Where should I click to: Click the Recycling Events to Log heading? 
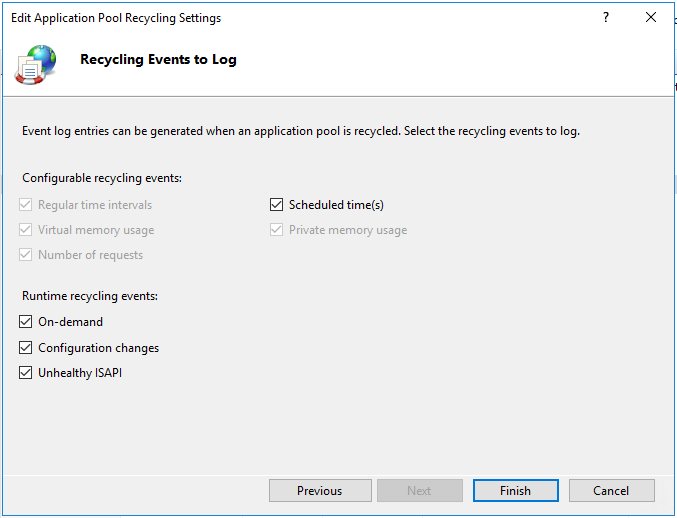tap(158, 59)
